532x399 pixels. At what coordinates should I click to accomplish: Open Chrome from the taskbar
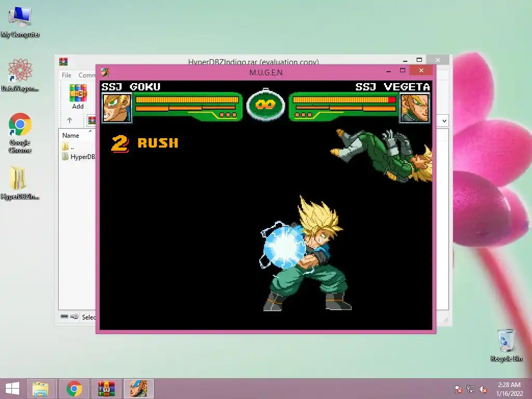[74, 389]
